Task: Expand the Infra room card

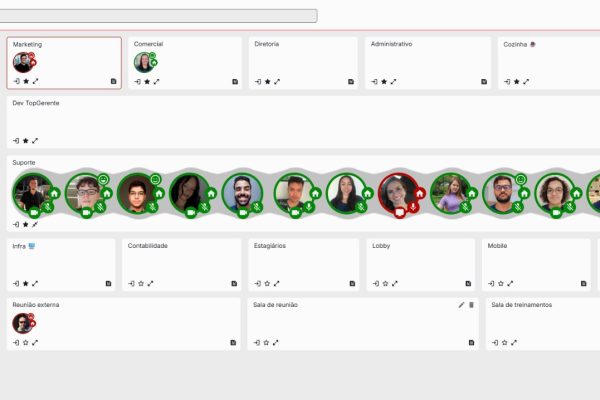Action: click(x=35, y=284)
